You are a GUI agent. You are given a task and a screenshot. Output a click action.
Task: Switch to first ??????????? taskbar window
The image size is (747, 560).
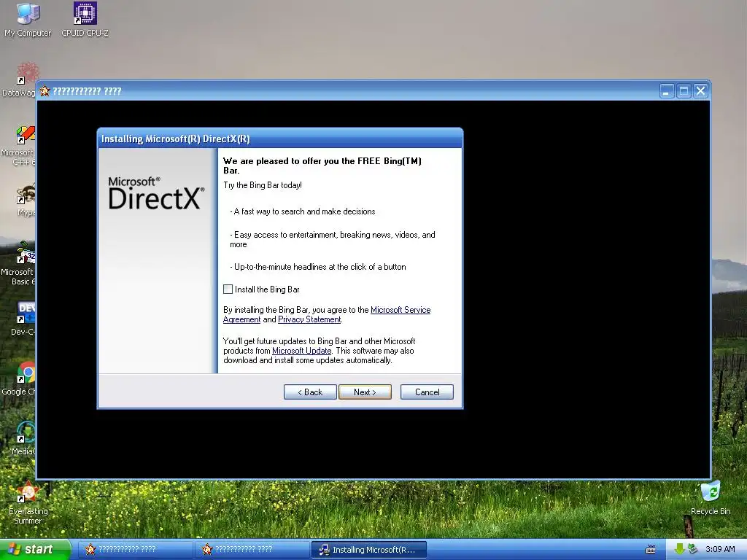(134, 549)
